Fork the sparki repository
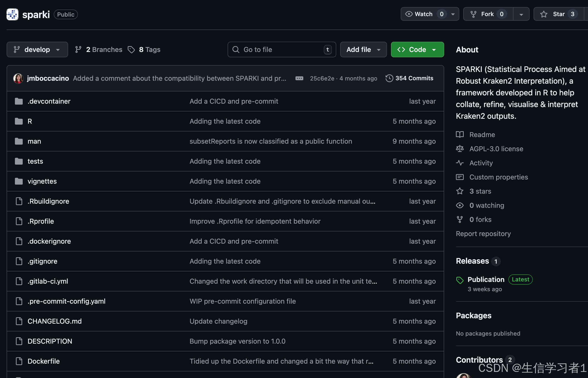The image size is (588, 378). (488, 14)
